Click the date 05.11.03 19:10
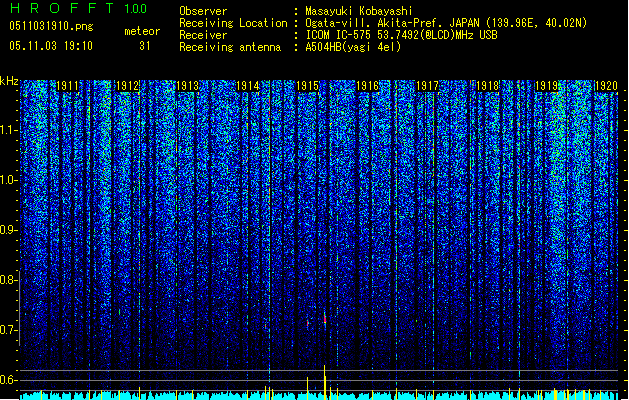 (x=51, y=46)
